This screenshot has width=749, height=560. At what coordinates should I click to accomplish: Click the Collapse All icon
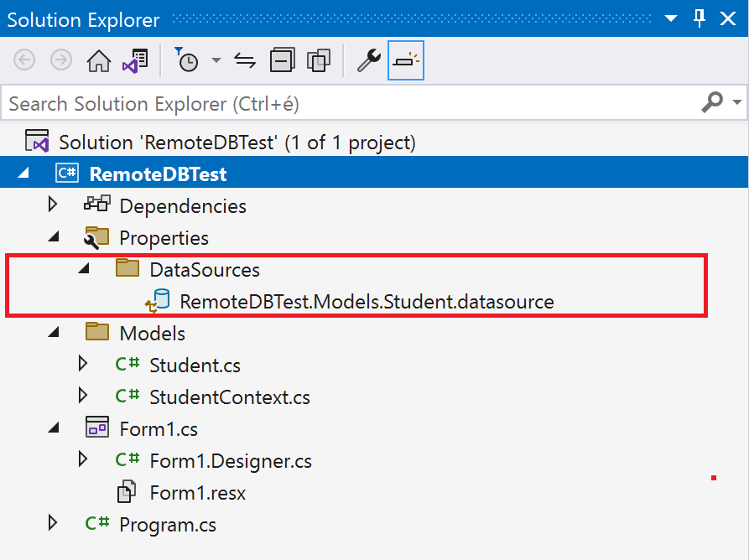click(x=282, y=60)
